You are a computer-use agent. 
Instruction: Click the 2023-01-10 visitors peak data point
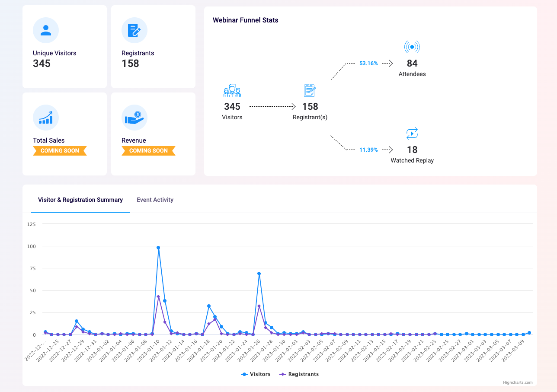(x=158, y=248)
